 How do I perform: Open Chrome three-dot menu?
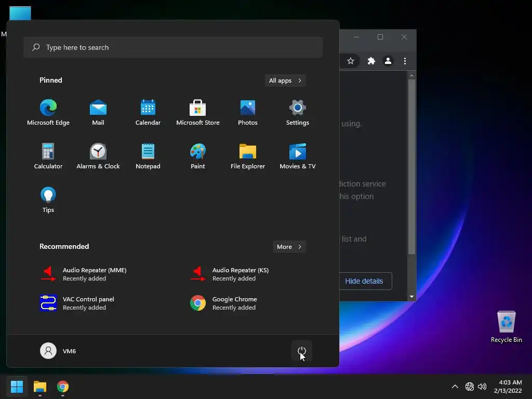(x=405, y=61)
